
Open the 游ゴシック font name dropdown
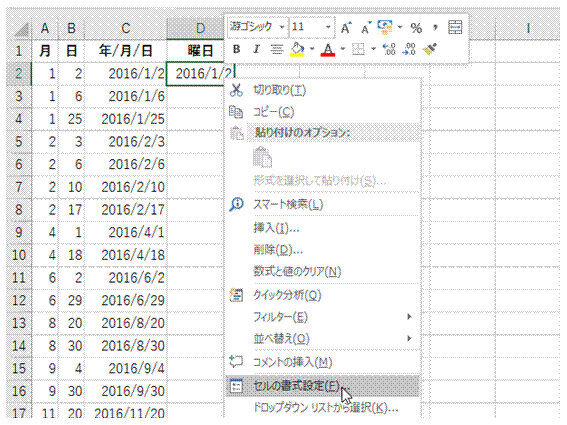tap(282, 27)
